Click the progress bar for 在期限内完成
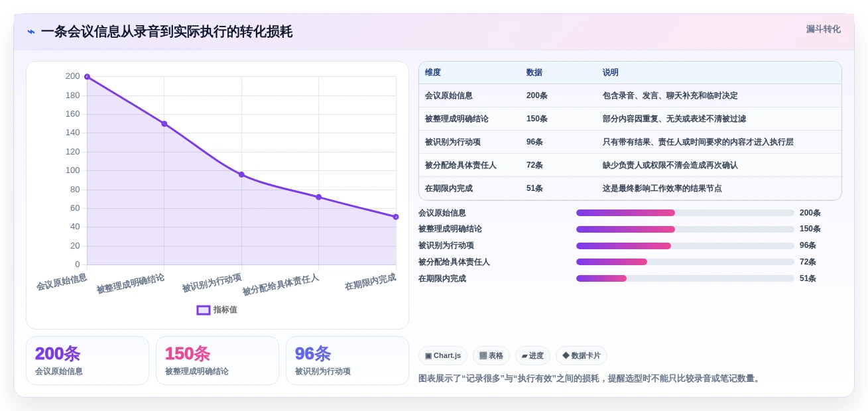Screen dimensions: 868x411 [685, 278]
